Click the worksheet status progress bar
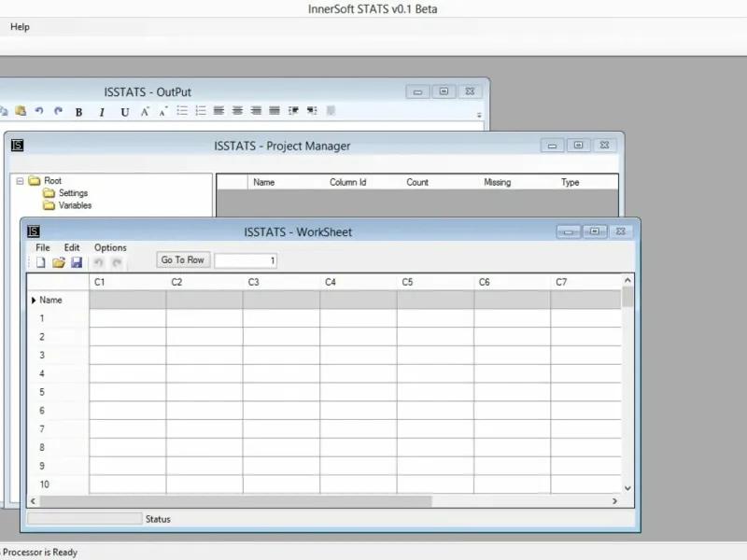The image size is (747, 560). click(85, 519)
